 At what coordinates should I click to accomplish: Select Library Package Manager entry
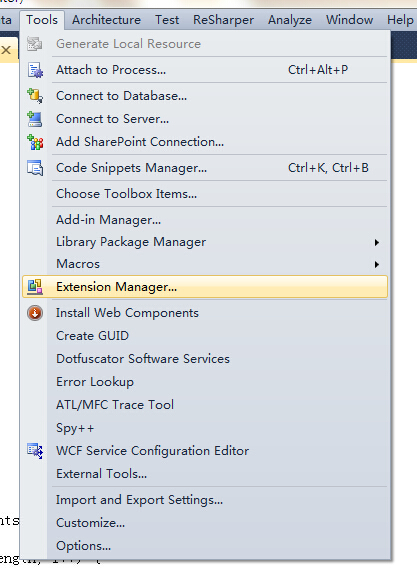205,242
